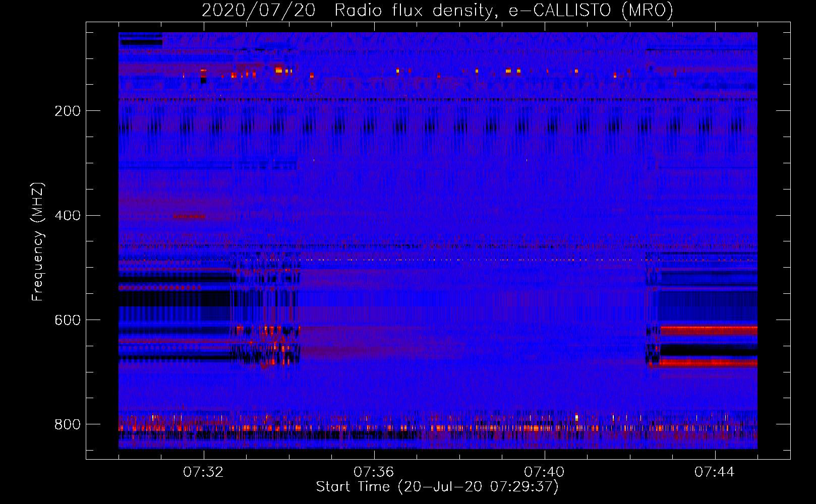Select the date '2020/07/20' in the title
Viewport: 816px width, 504px height.
(258, 10)
